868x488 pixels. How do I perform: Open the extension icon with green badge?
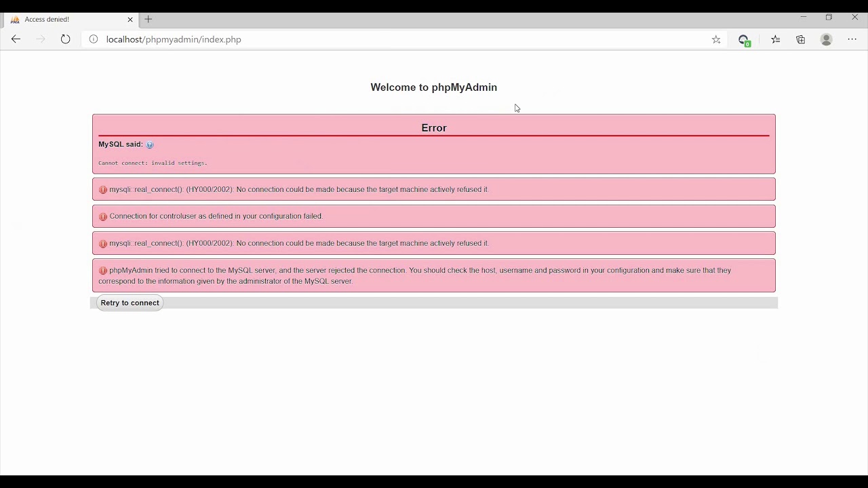coord(745,40)
